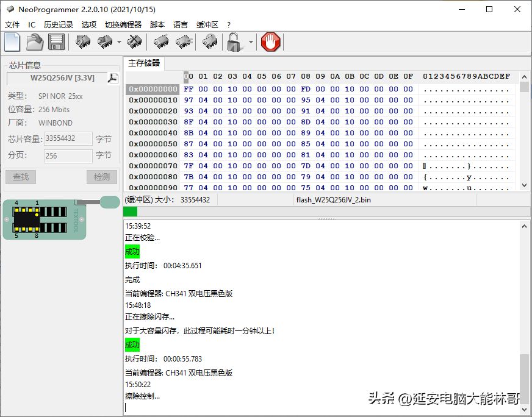Viewport: 532px width, 417px height.
Task: Click the log line 擦除控制...
Action: pyautogui.click(x=142, y=396)
